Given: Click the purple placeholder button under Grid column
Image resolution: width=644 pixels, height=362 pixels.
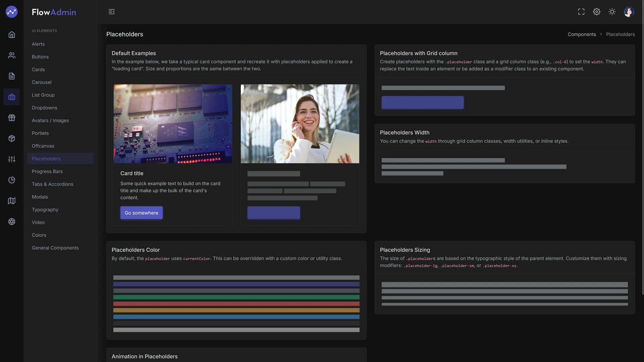Looking at the screenshot, I should pyautogui.click(x=423, y=103).
